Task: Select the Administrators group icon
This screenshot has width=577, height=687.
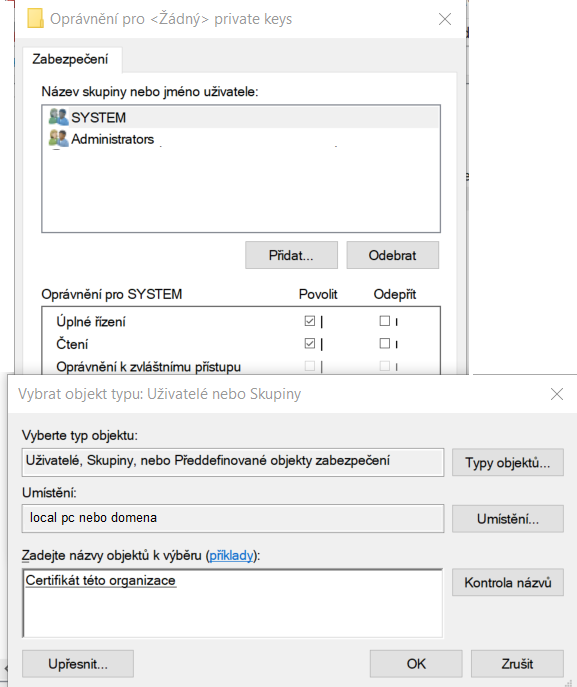Action: coord(58,138)
